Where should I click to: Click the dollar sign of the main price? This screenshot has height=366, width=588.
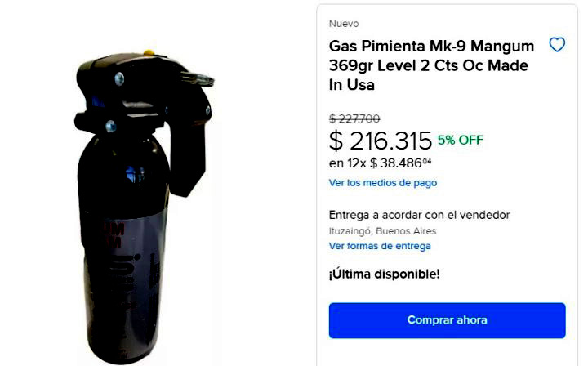[336, 141]
